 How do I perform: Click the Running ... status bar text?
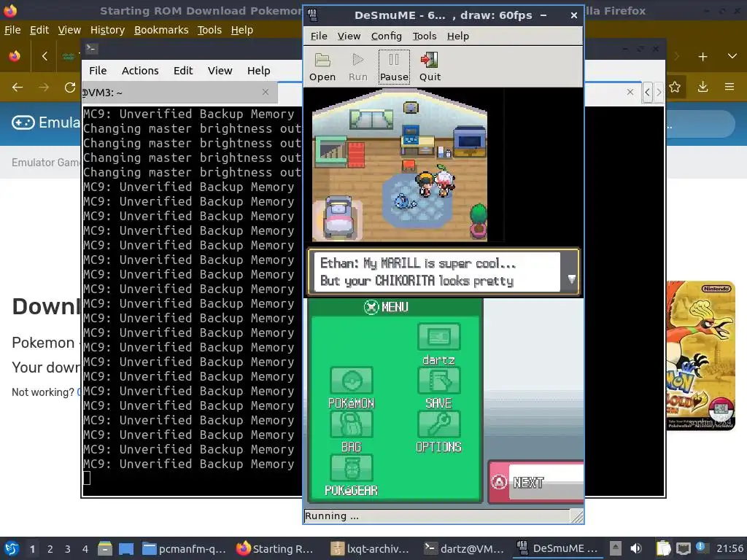pos(332,516)
